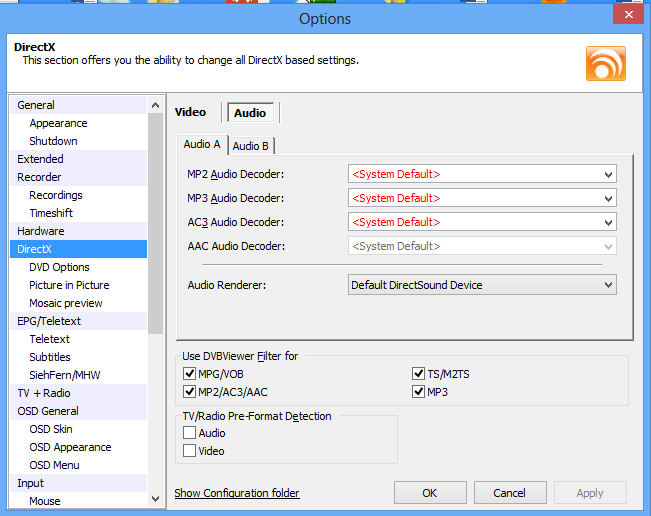This screenshot has width=651, height=516.
Task: Click the orange DVBViewer logo icon
Action: pyautogui.click(x=605, y=64)
